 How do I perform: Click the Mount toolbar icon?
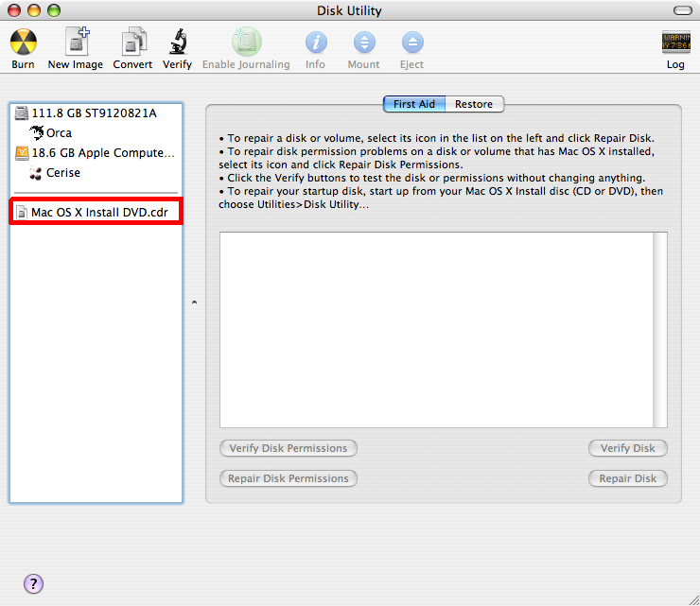tap(364, 43)
